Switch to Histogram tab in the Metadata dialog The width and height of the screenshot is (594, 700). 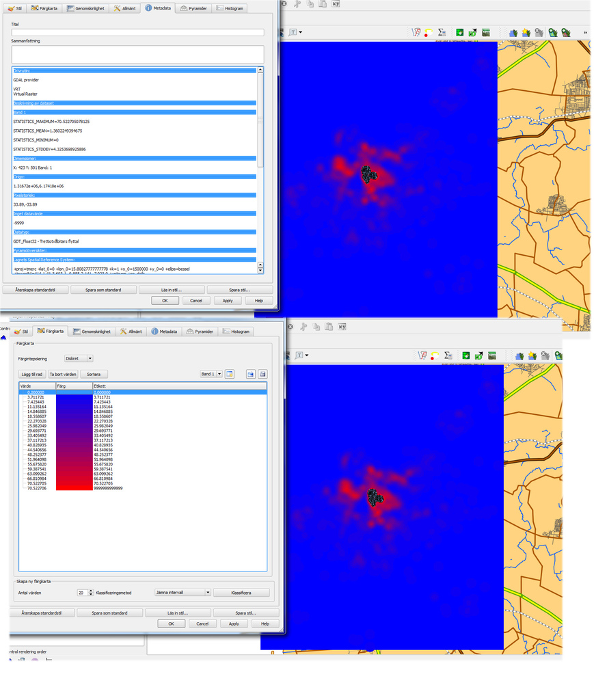(x=230, y=8)
